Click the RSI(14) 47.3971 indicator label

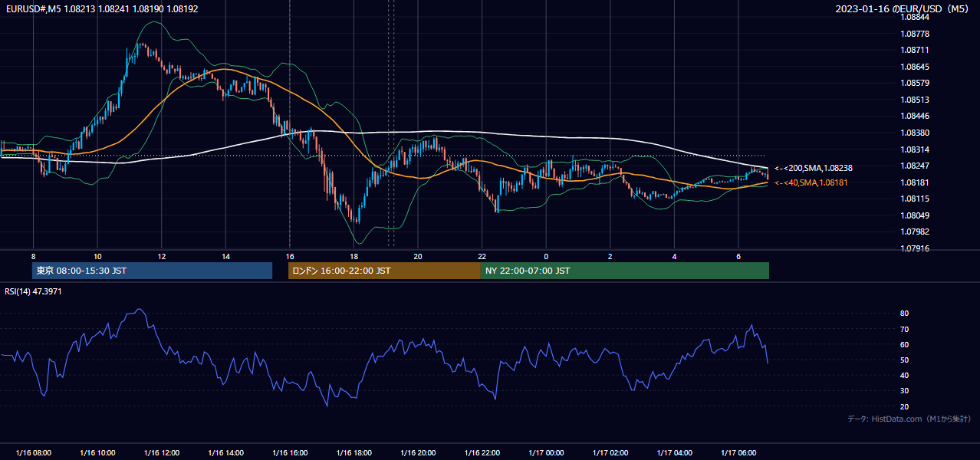point(33,291)
